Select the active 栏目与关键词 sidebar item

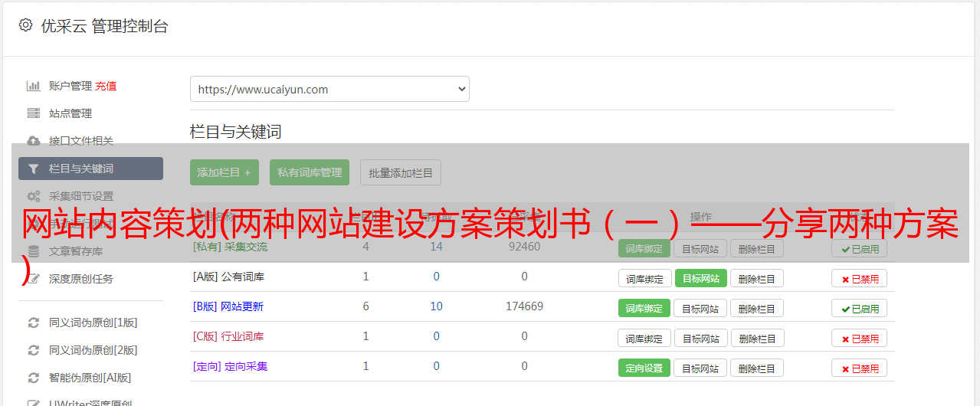tap(90, 169)
